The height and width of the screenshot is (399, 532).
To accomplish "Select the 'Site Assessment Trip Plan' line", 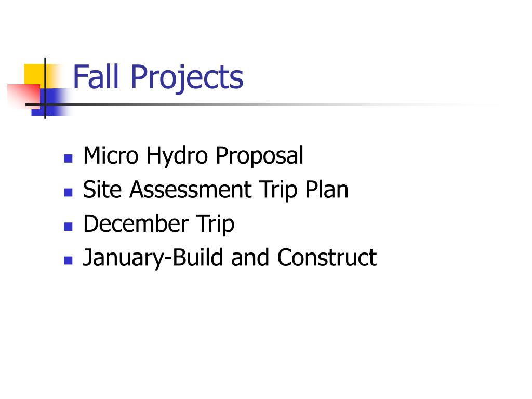I will coord(216,190).
